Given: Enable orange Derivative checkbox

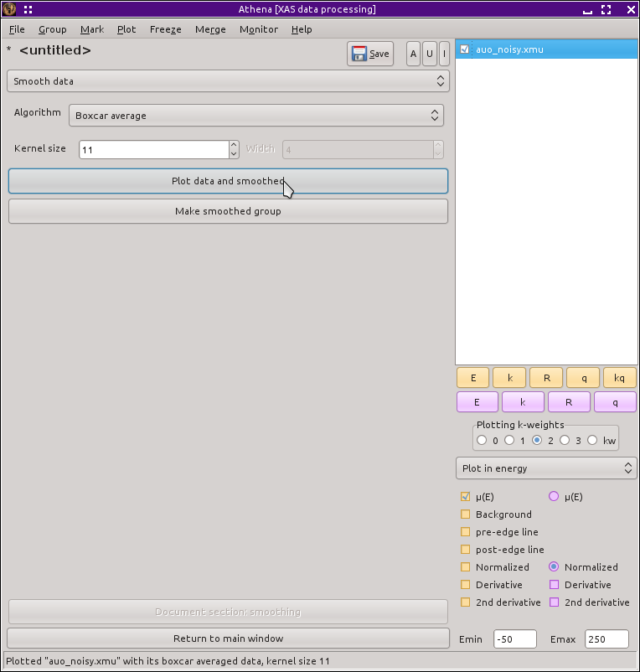Looking at the screenshot, I should point(465,584).
